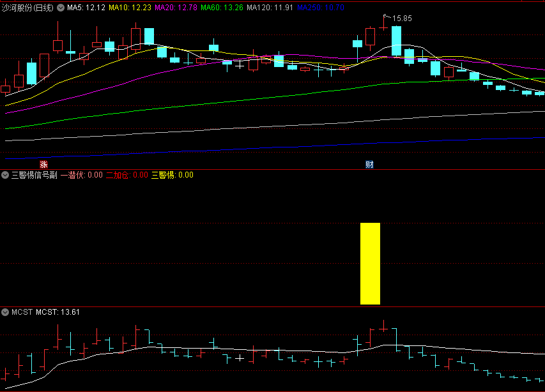The width and height of the screenshot is (545, 392).
Task: Select the 三警惕信号副 indicator name
Action: (x=35, y=175)
